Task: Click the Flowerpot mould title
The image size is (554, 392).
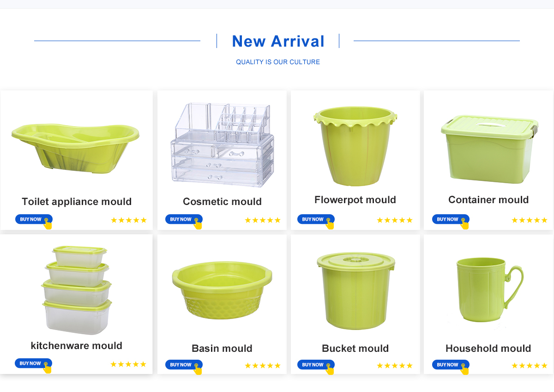Action: point(355,200)
